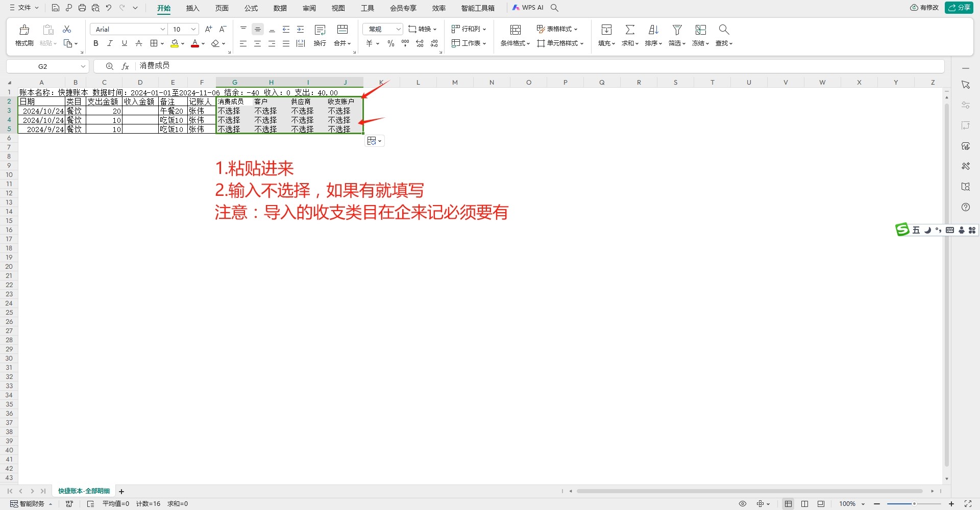Click the Merge cells (合并) icon
980x510 pixels.
click(x=342, y=30)
